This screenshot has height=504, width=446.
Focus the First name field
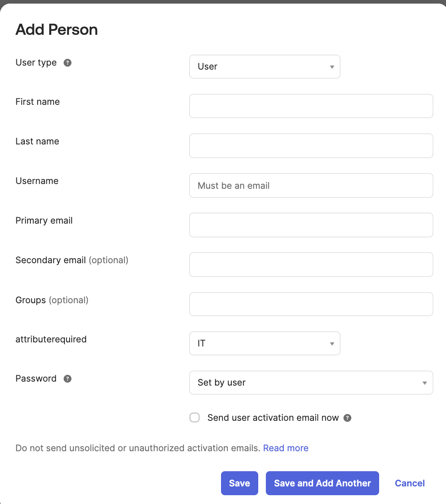[x=311, y=106]
